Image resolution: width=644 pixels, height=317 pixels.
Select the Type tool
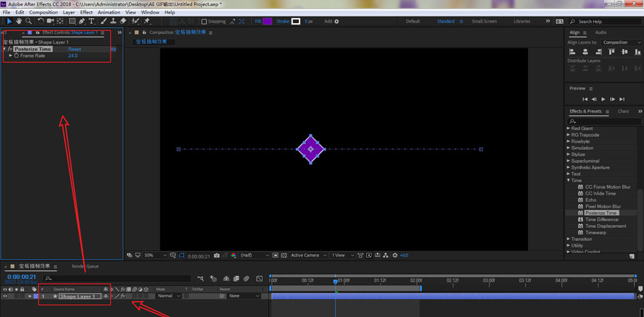(91, 21)
